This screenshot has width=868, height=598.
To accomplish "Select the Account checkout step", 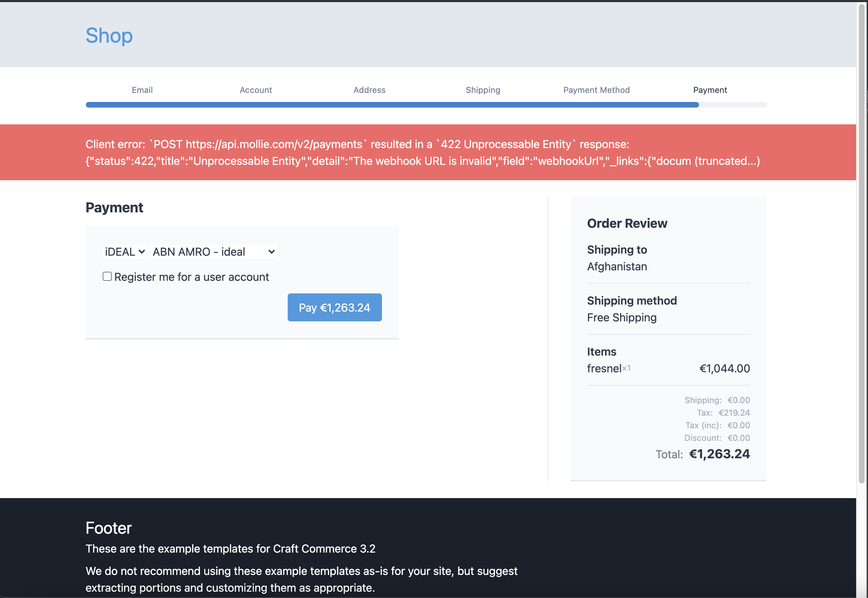I will (x=256, y=90).
